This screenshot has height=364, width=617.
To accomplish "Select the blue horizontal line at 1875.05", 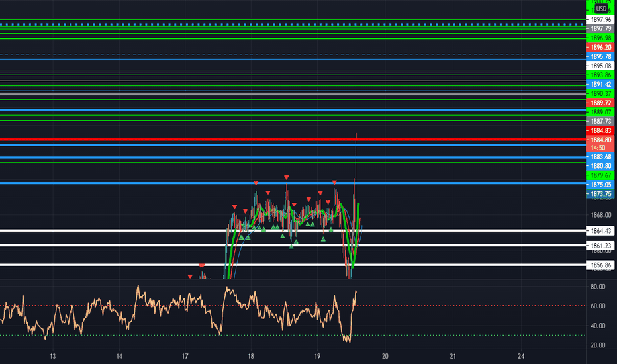I will [x=293, y=183].
